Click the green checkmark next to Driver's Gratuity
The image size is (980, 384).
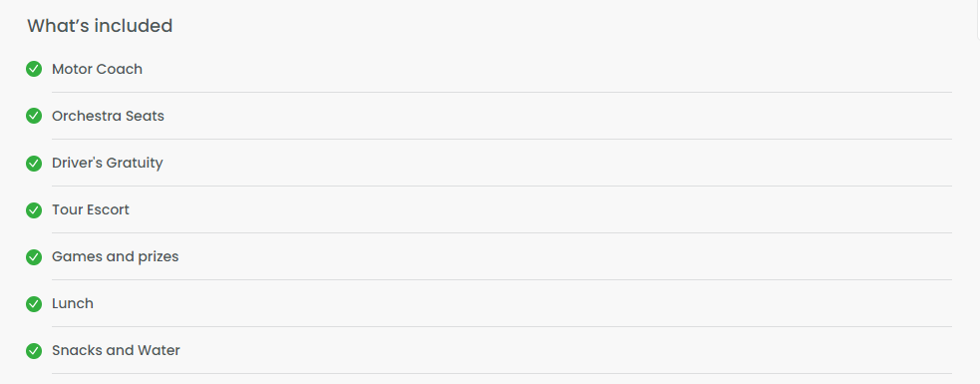click(34, 163)
